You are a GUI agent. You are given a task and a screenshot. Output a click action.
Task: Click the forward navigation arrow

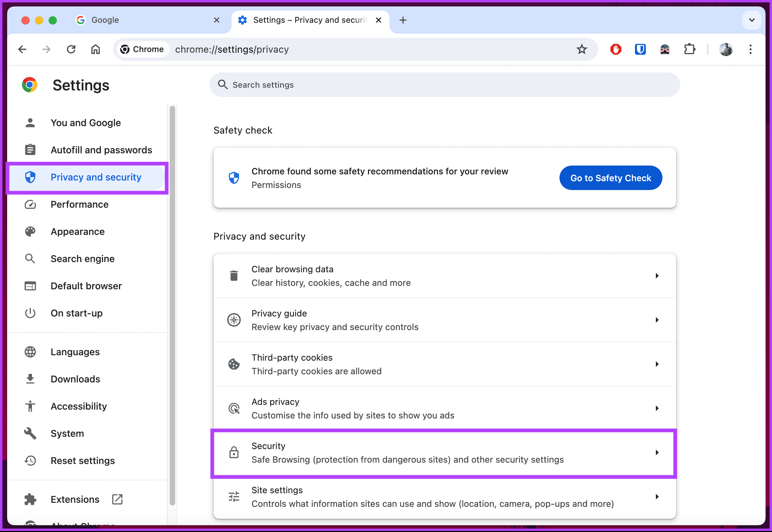(x=46, y=49)
